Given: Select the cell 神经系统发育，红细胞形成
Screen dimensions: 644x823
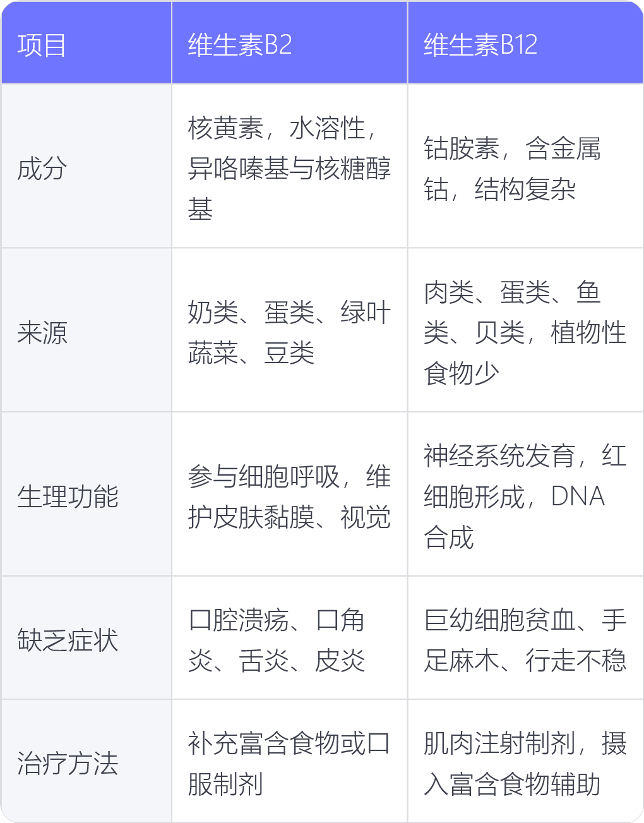Looking at the screenshot, I should tap(525, 495).
